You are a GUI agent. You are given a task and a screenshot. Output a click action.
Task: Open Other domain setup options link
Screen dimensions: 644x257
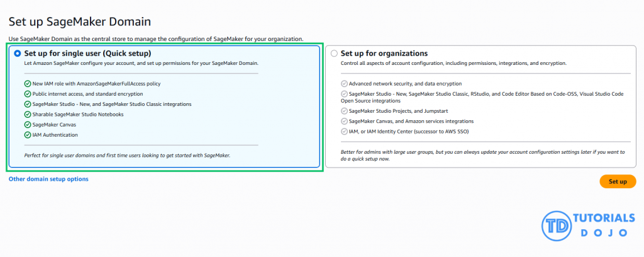(x=48, y=179)
